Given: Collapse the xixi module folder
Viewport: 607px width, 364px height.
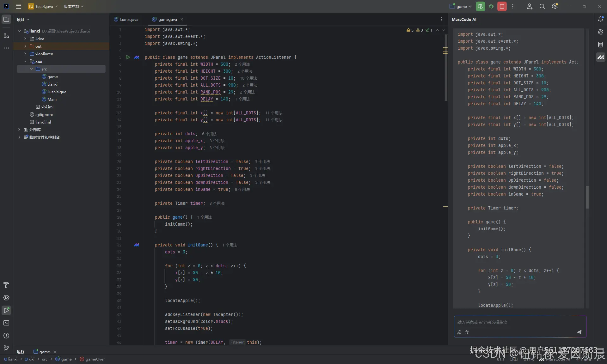Looking at the screenshot, I should tap(25, 61).
